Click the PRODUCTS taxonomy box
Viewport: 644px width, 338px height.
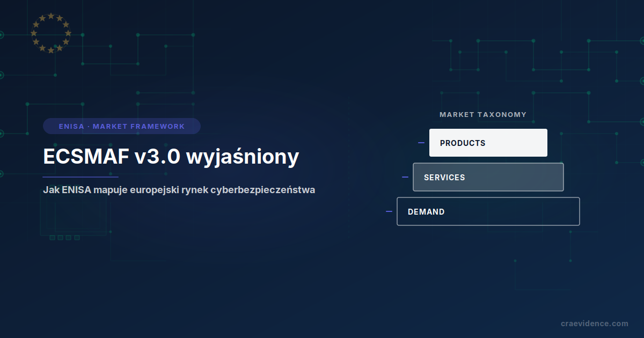[488, 143]
